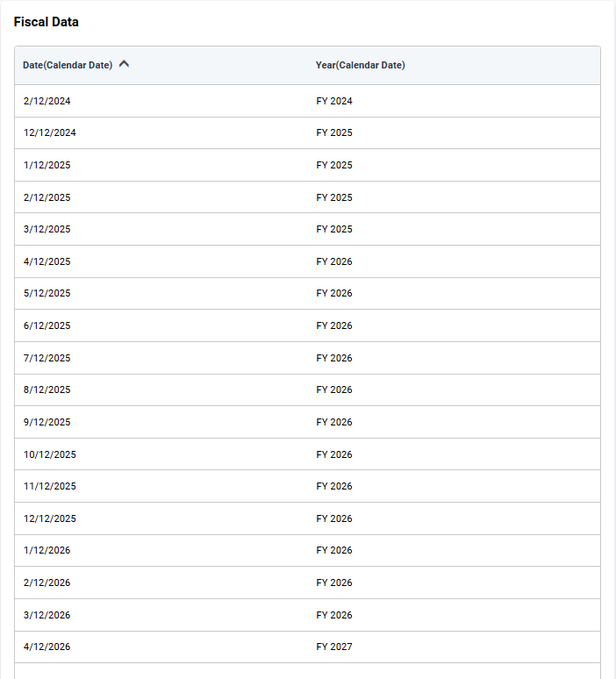
Task: Select the 8/12/2025 date cell
Action: (47, 390)
